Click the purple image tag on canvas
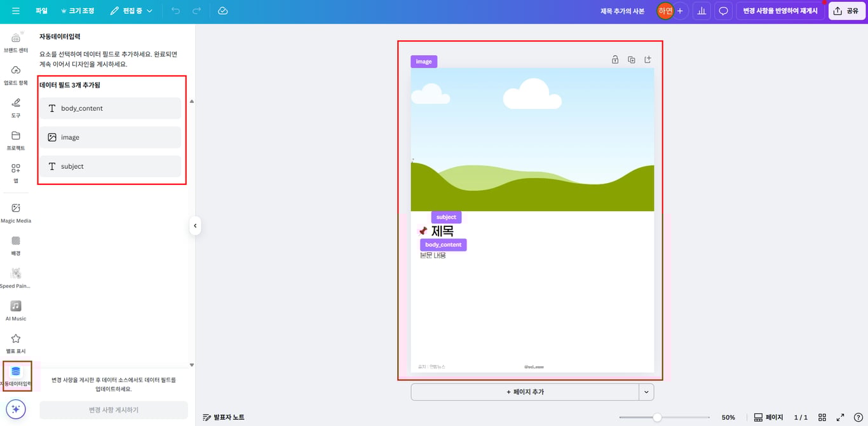This screenshot has height=426, width=868. [424, 62]
